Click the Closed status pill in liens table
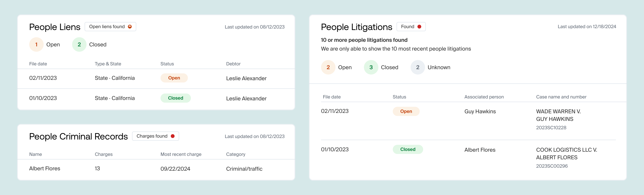The image size is (644, 195). 176,98
